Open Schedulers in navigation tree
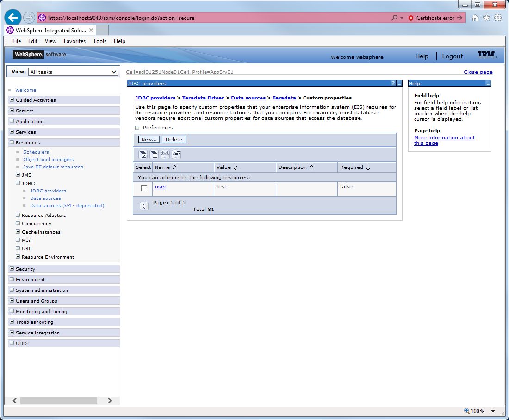 coord(36,152)
